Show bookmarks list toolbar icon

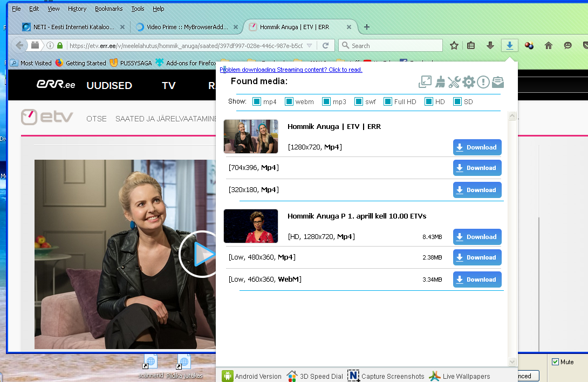471,46
